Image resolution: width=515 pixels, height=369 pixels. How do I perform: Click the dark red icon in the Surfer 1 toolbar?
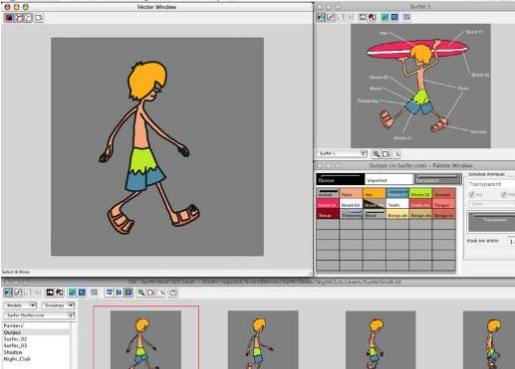(x=372, y=17)
